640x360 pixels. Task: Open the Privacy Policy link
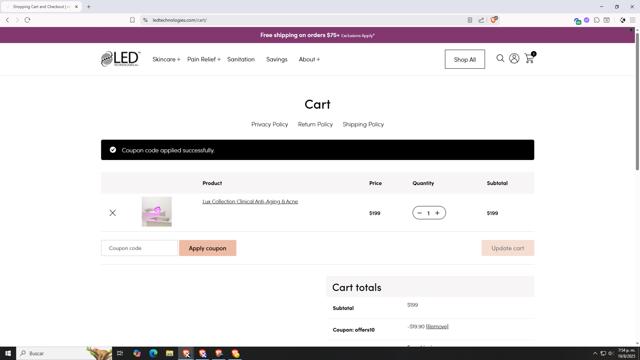tap(269, 124)
